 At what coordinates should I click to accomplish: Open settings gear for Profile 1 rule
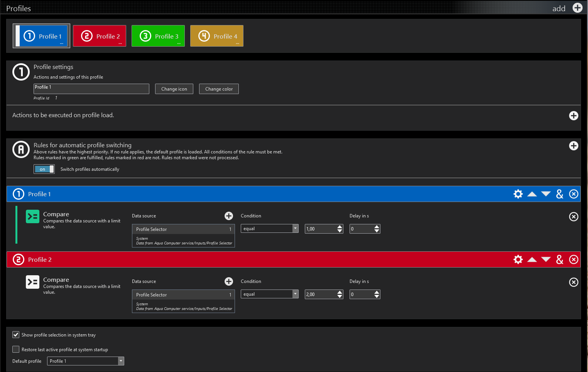(518, 194)
